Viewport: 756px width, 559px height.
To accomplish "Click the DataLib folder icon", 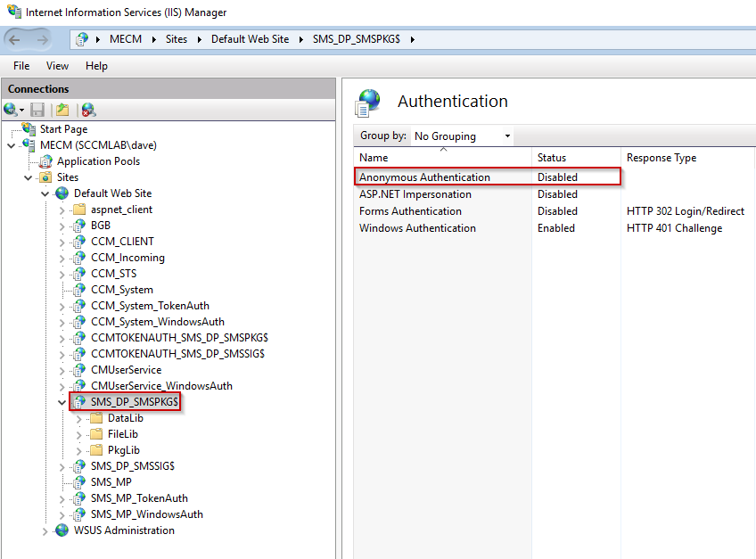I will (x=96, y=418).
